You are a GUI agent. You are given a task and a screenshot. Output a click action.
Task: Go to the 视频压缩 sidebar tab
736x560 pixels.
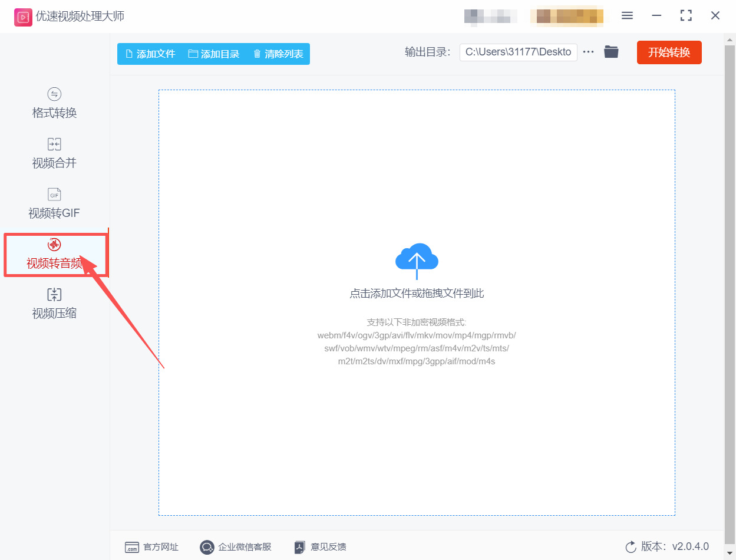pyautogui.click(x=54, y=304)
